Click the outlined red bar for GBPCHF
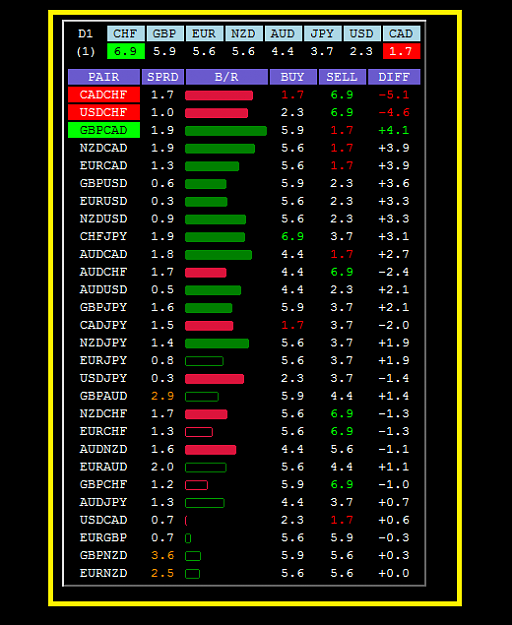 [196, 485]
